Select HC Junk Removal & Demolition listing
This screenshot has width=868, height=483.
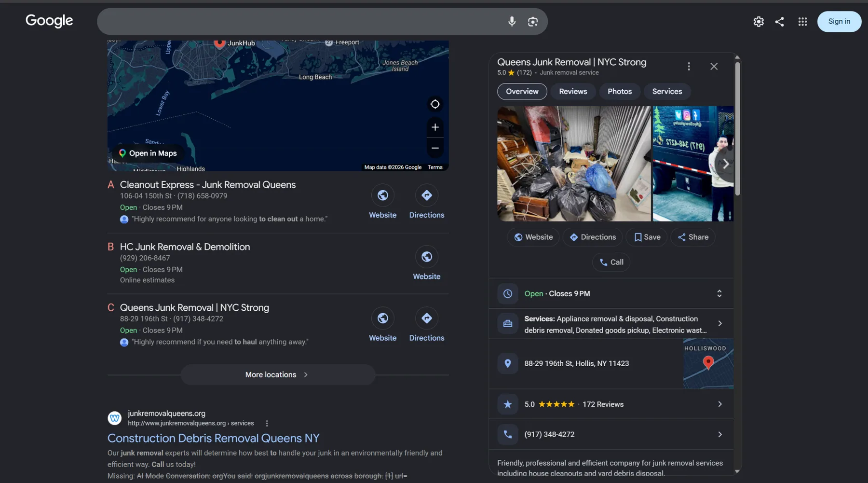point(185,247)
